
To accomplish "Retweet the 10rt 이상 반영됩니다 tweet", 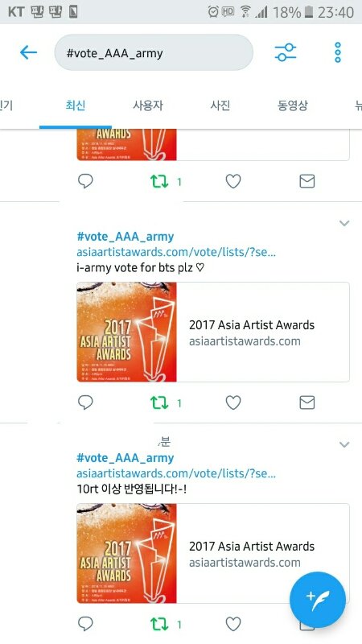I will pos(159,625).
